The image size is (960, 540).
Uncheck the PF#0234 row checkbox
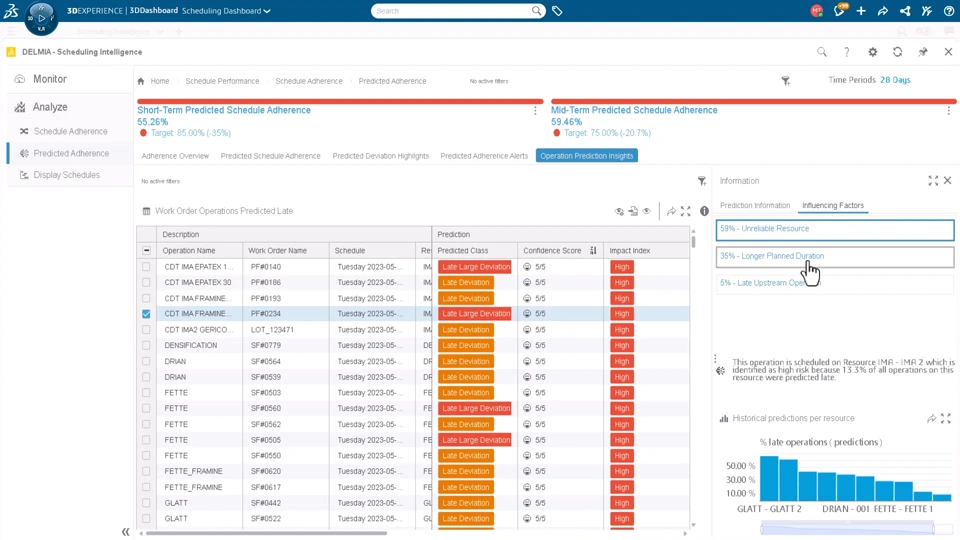tap(146, 313)
